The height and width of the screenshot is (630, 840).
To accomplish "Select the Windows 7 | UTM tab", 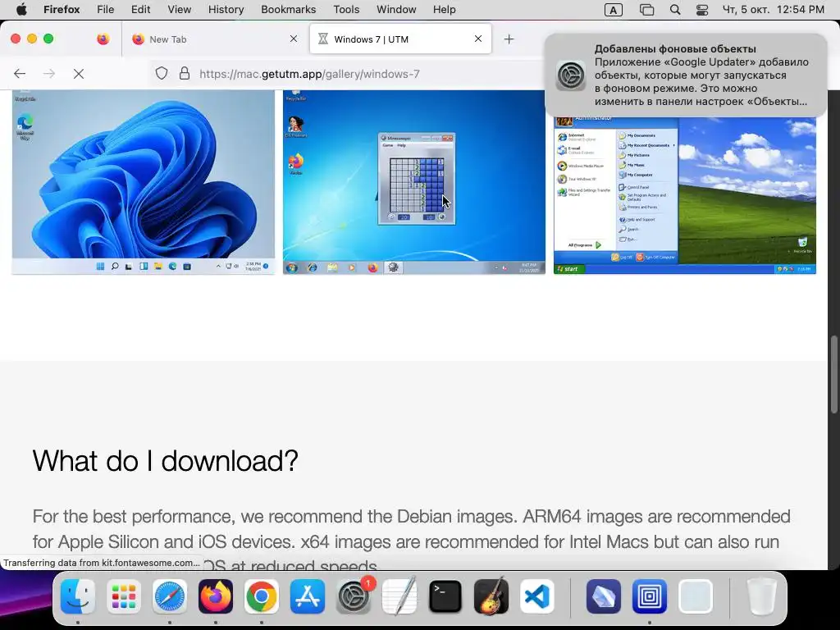I will coord(400,39).
